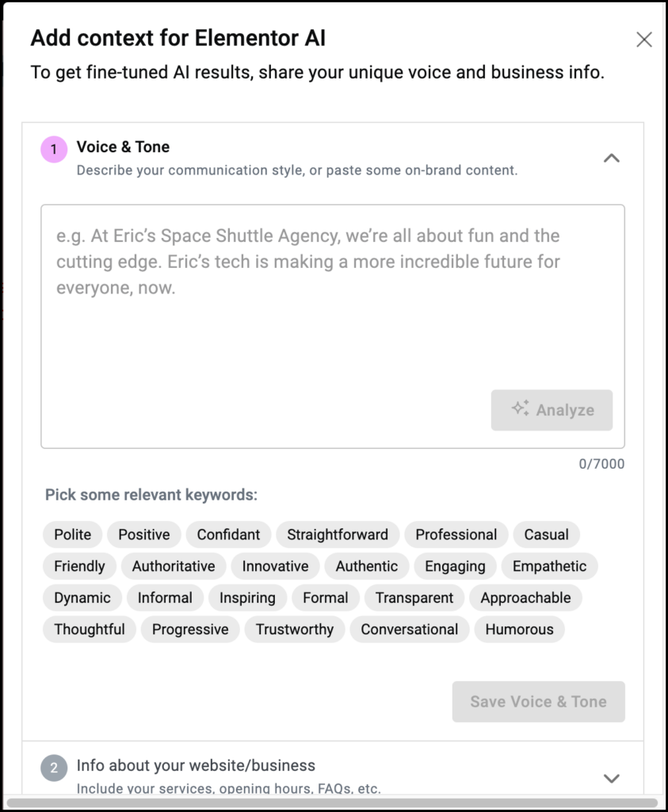Pick the Empathetic keyword

(x=549, y=566)
